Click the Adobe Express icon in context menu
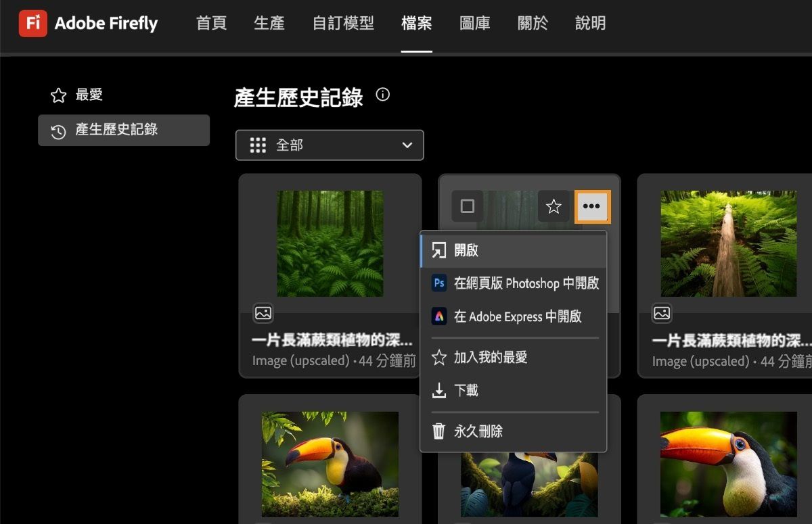Viewport: 812px width, 524px height. (439, 316)
